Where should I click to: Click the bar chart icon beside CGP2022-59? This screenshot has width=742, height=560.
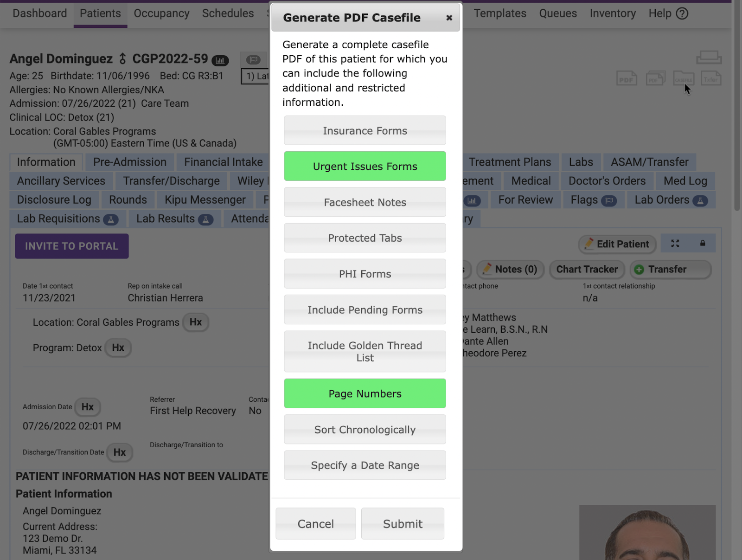(220, 60)
